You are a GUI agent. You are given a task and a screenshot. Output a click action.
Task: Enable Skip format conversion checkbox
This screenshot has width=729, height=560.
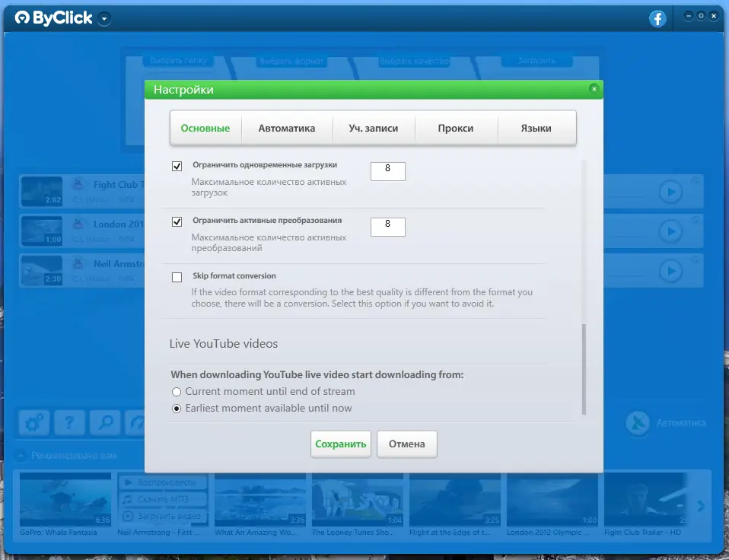[x=177, y=278]
